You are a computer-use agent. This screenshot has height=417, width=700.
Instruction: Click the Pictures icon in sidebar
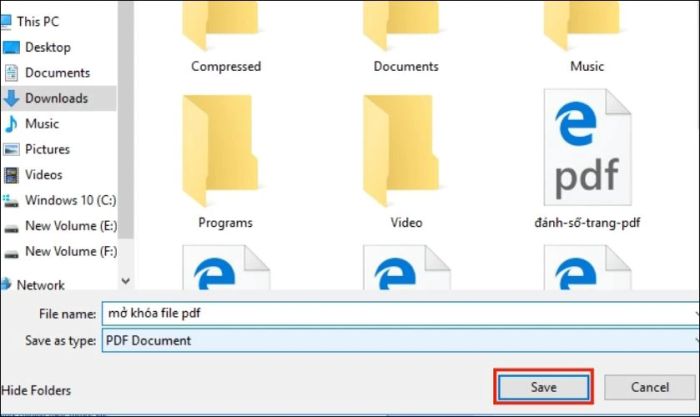coord(11,149)
